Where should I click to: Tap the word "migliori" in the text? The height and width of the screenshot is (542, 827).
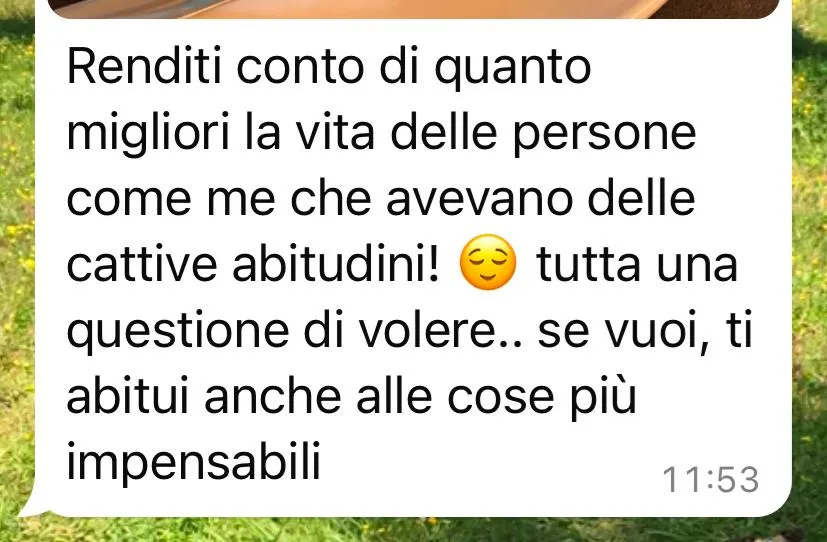(148, 133)
